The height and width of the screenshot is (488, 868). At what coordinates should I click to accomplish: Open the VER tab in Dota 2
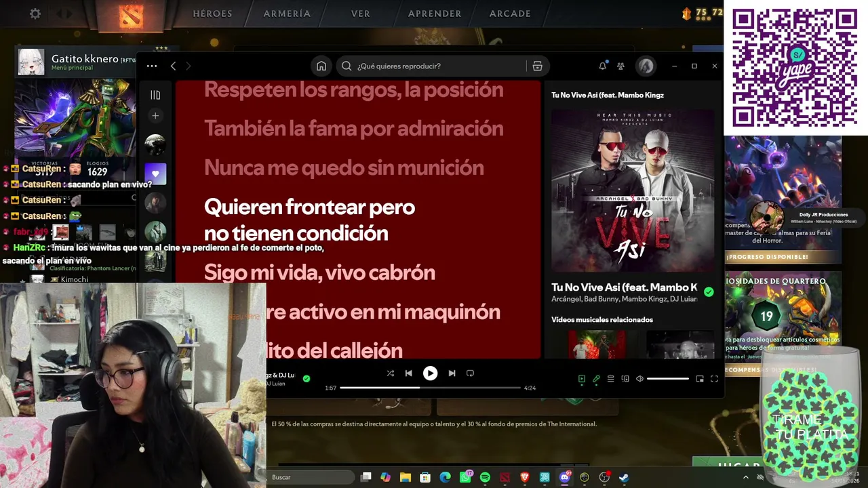coord(361,14)
